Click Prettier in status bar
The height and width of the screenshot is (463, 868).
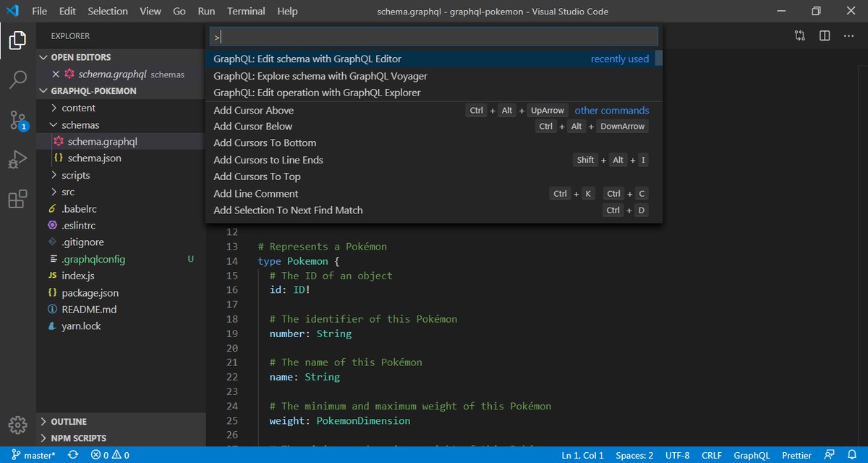(x=796, y=456)
